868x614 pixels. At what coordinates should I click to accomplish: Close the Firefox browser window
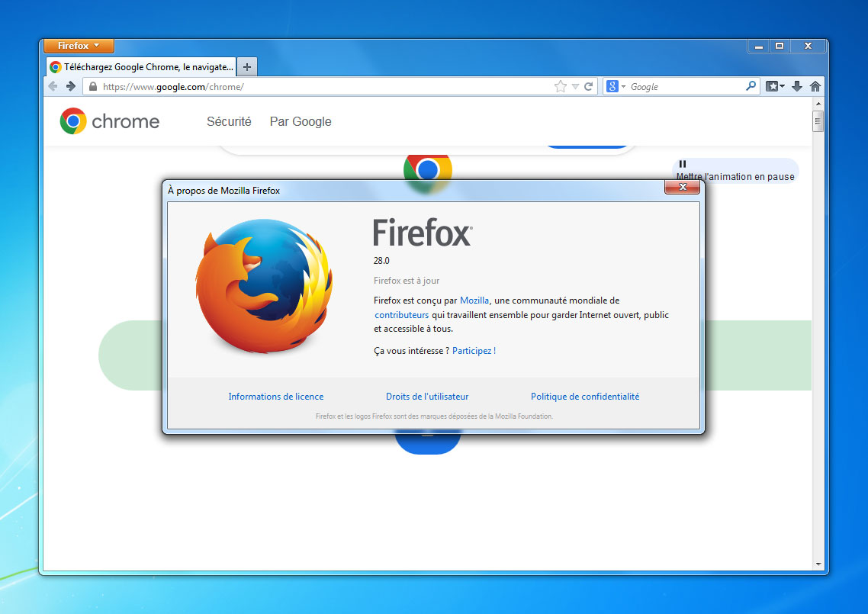pyautogui.click(x=809, y=46)
